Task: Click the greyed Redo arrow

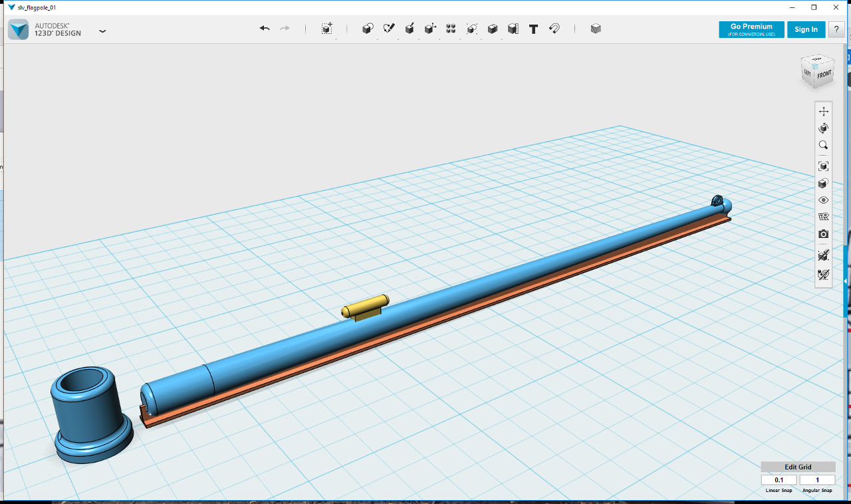Action: pos(285,29)
